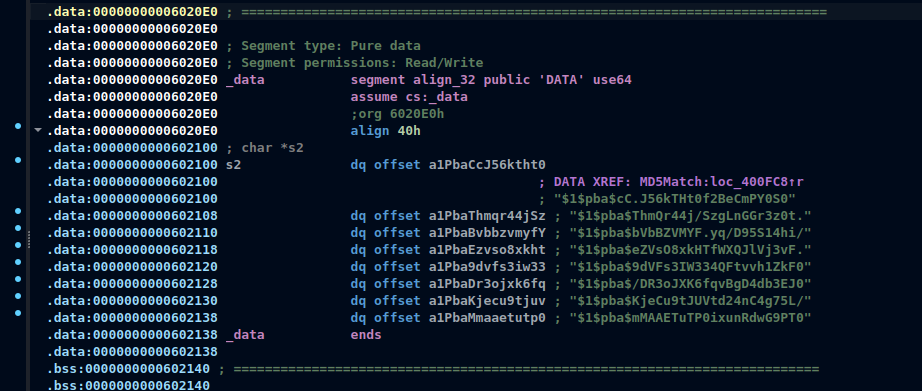Select the s2 variable label
The height and width of the screenshot is (391, 922).
coord(233,165)
